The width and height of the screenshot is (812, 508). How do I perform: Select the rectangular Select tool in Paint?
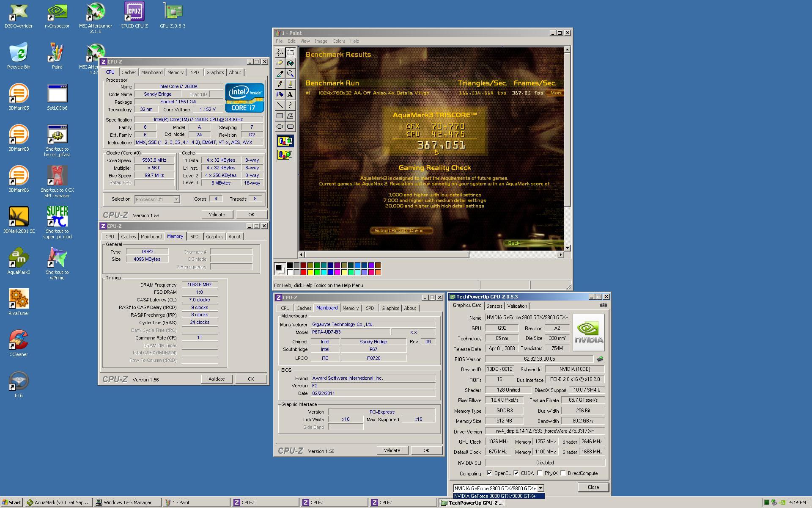[x=290, y=52]
